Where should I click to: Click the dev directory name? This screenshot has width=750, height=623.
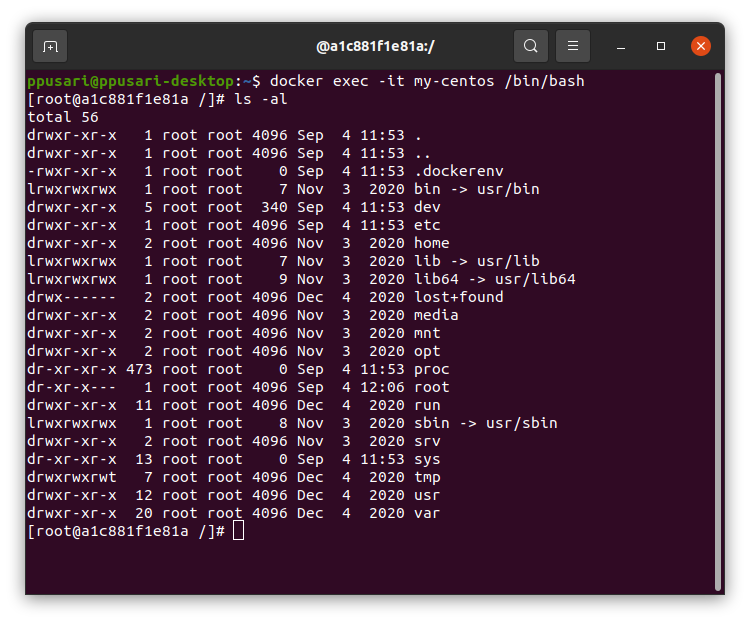tap(427, 207)
